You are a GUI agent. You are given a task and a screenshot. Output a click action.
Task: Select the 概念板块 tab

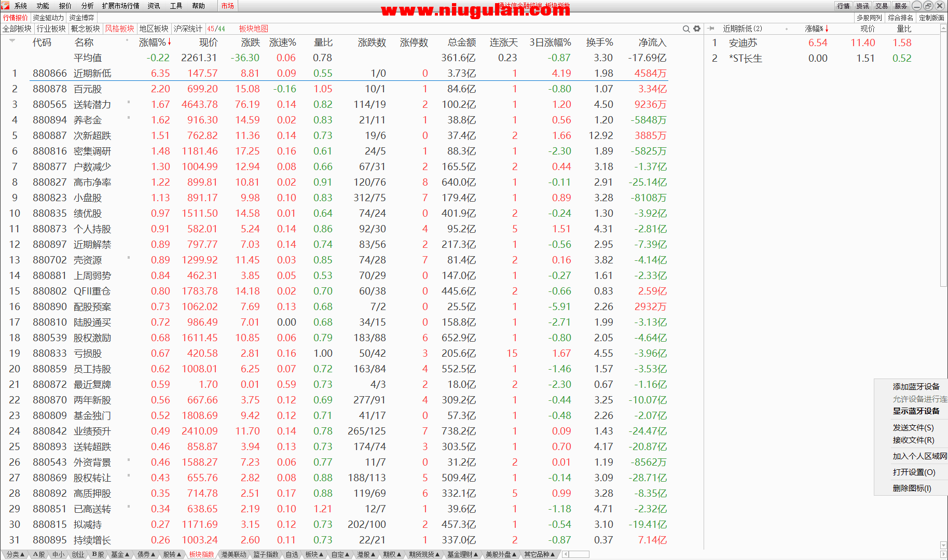[86, 29]
